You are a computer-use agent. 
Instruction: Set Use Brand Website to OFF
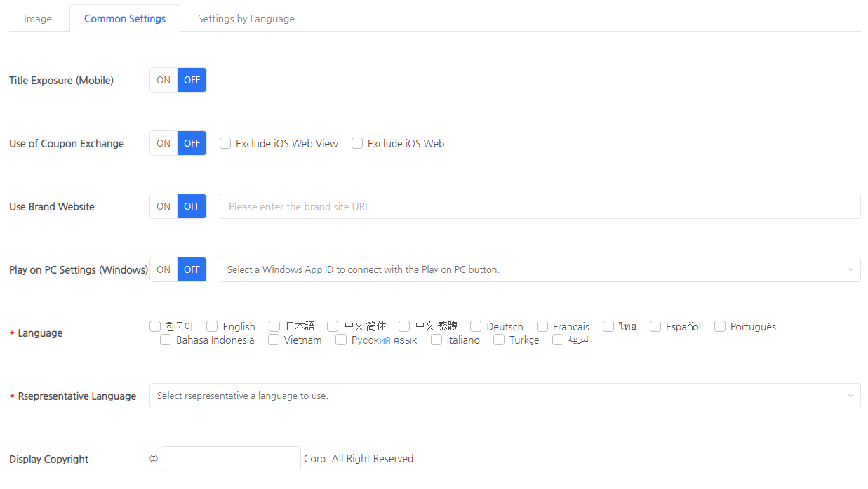pos(192,206)
